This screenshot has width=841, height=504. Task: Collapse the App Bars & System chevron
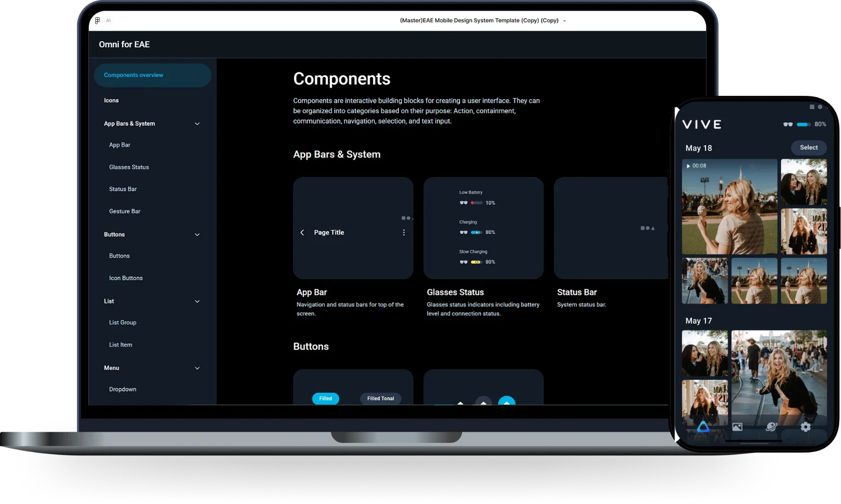click(x=197, y=124)
